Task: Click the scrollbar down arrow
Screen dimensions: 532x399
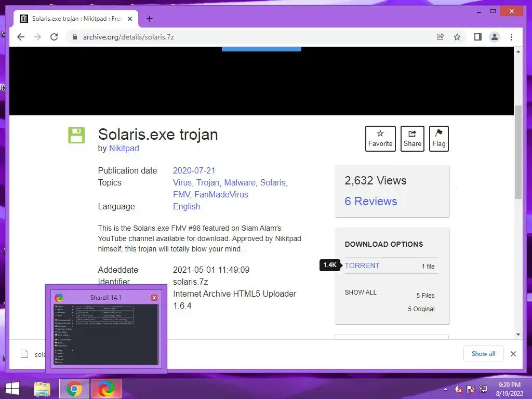Action: (x=518, y=335)
